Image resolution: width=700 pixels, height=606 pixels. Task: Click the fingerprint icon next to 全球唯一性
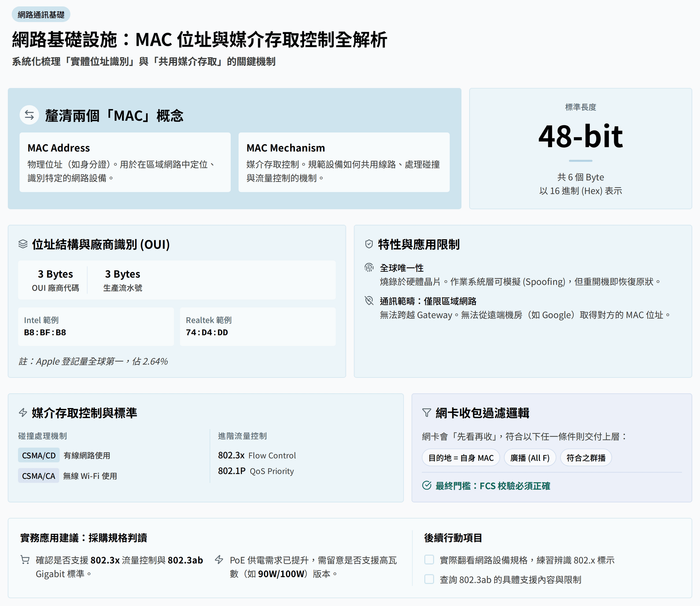click(369, 268)
